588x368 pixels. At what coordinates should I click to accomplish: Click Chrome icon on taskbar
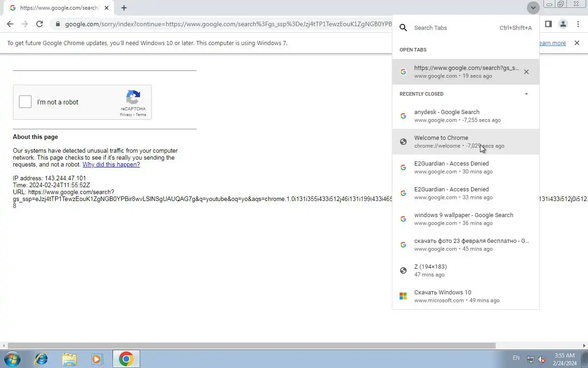(x=126, y=359)
